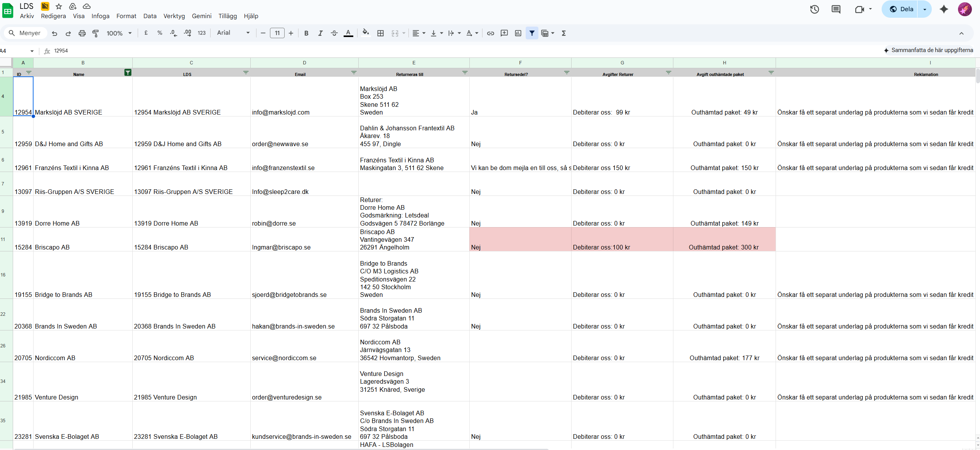Image resolution: width=980 pixels, height=450 pixels.
Task: Open the Infoga menu
Action: [100, 16]
